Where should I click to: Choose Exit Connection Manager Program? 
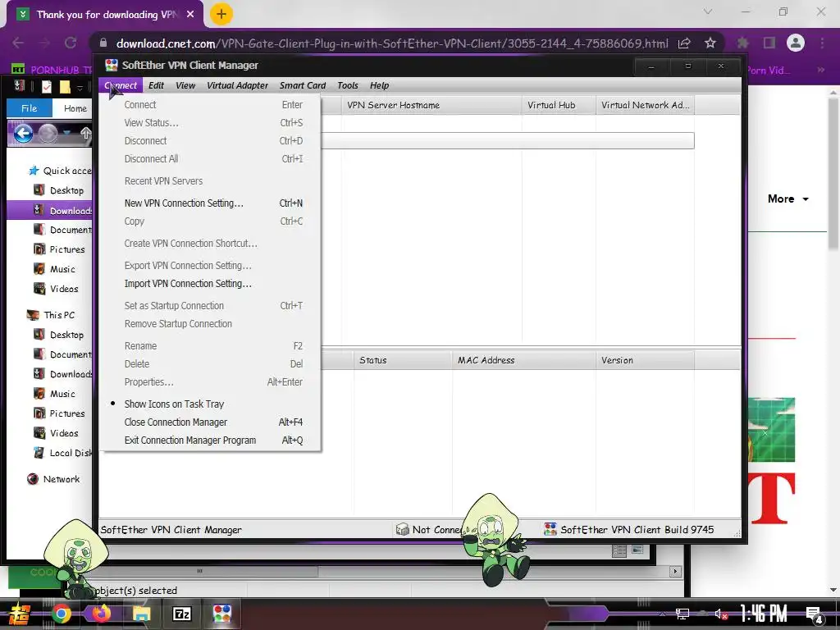190,441
